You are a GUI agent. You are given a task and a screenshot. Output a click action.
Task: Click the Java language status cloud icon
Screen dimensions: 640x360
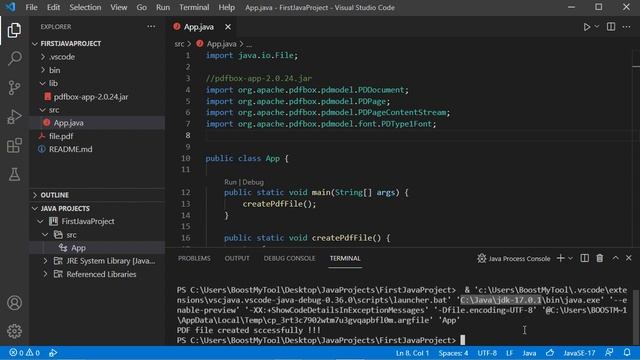point(550,353)
